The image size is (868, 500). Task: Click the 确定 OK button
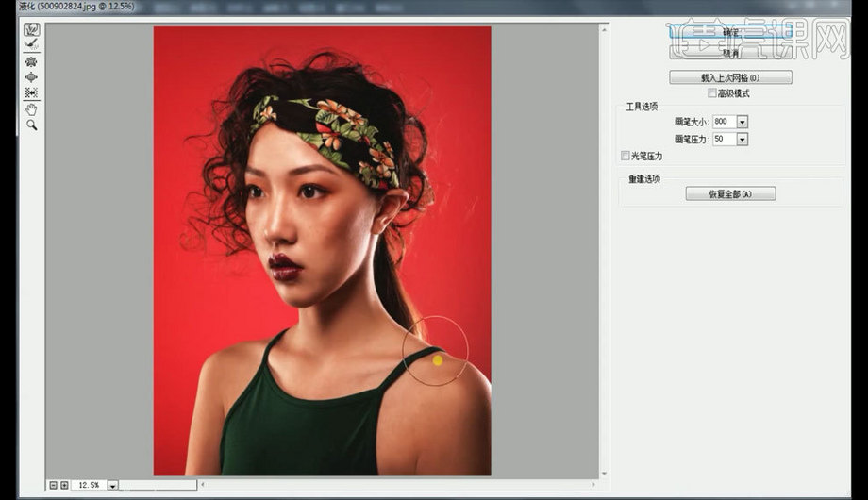click(x=730, y=32)
